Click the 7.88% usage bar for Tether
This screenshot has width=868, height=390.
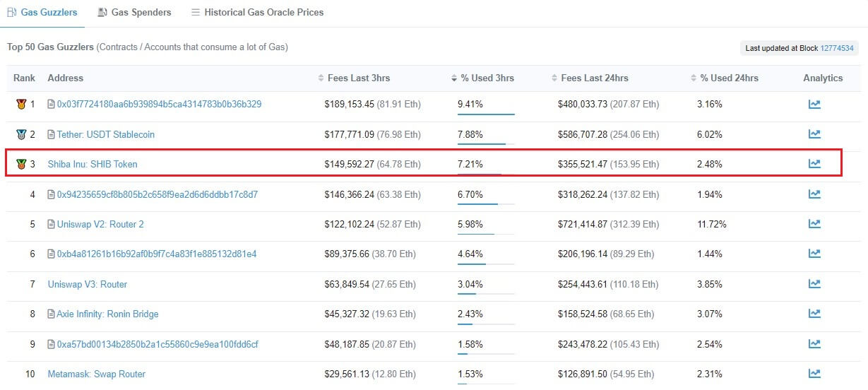click(x=486, y=144)
